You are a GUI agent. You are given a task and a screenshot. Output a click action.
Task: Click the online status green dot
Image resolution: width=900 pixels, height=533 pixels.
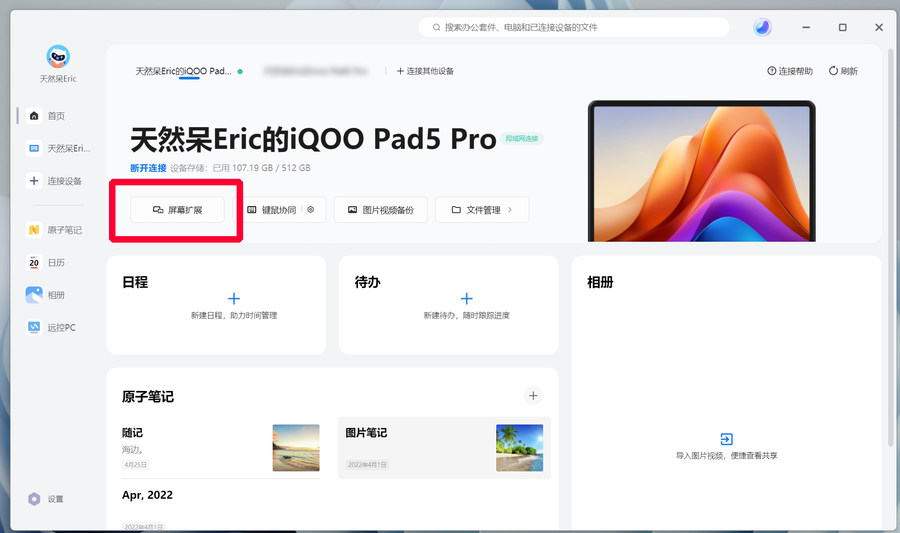tap(240, 72)
